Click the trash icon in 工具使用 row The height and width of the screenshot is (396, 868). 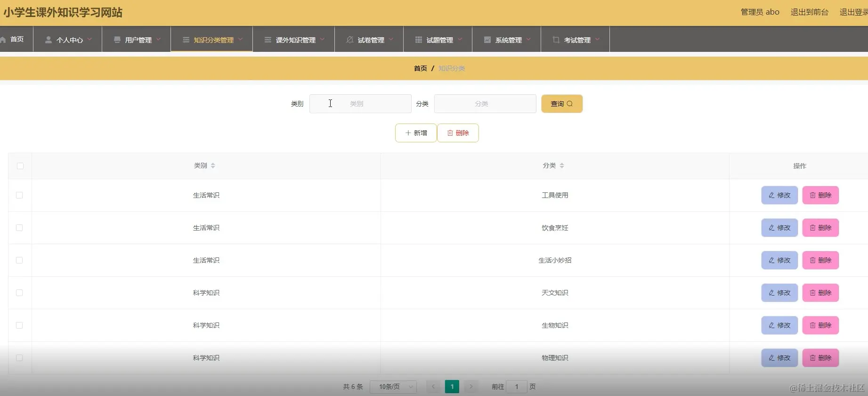(812, 195)
